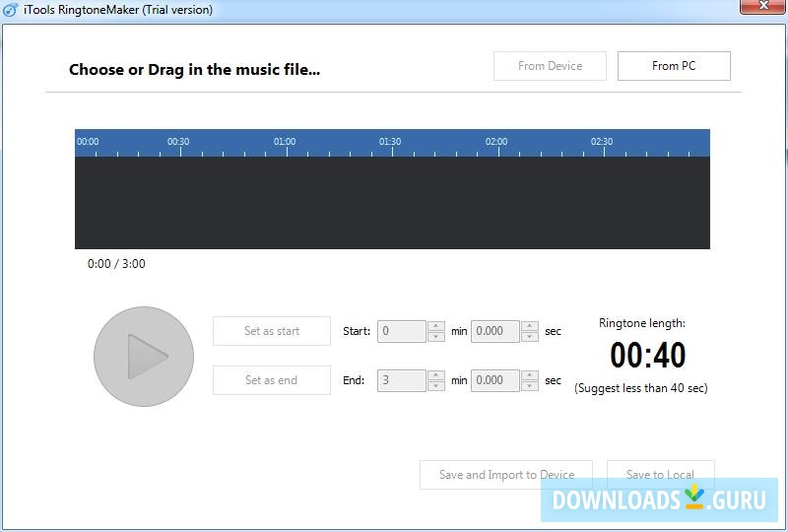Click the End: label
The height and width of the screenshot is (532, 788).
pos(354,380)
